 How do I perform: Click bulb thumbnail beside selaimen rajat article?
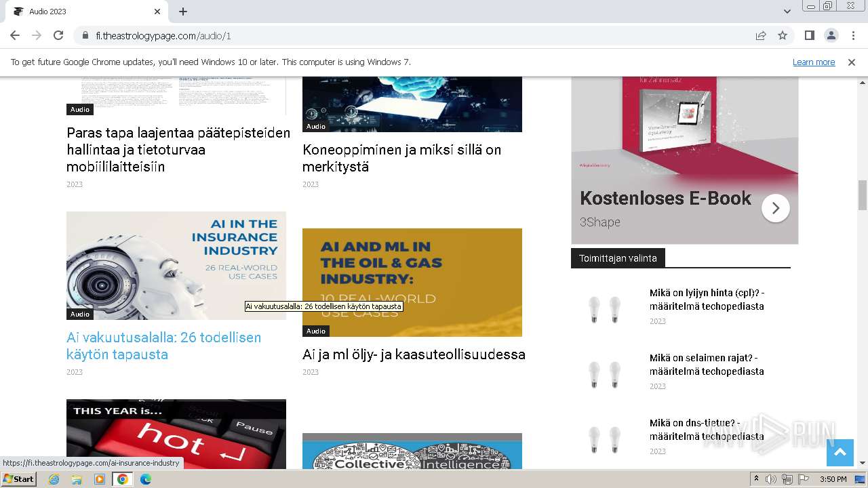604,374
